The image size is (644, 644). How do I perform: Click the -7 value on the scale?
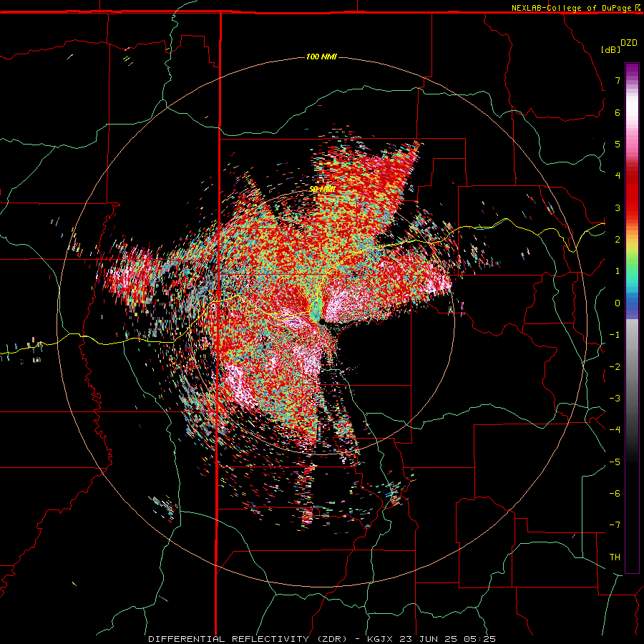[615, 525]
